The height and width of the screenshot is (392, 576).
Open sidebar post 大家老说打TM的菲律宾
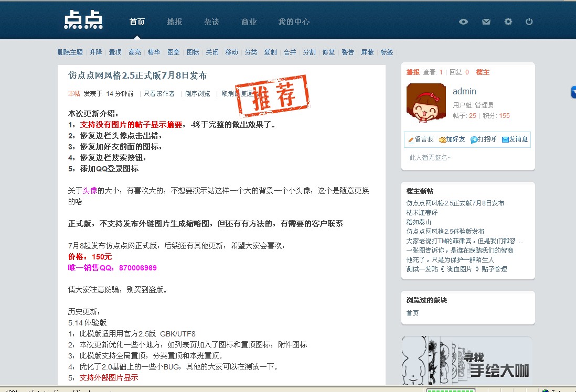[x=465, y=241]
